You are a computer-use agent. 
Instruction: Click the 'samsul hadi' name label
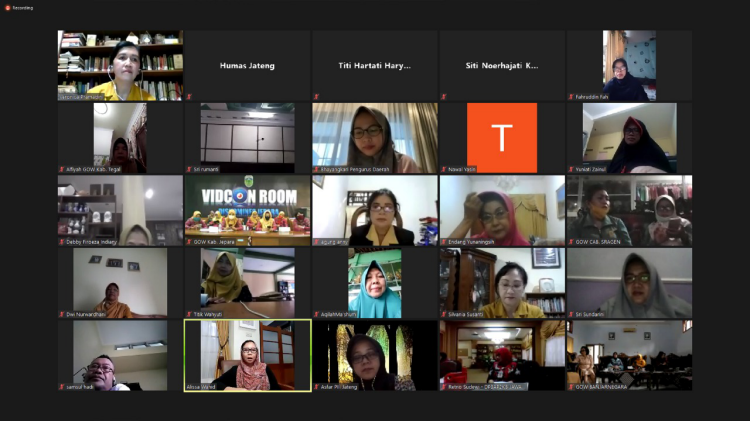tap(80, 387)
